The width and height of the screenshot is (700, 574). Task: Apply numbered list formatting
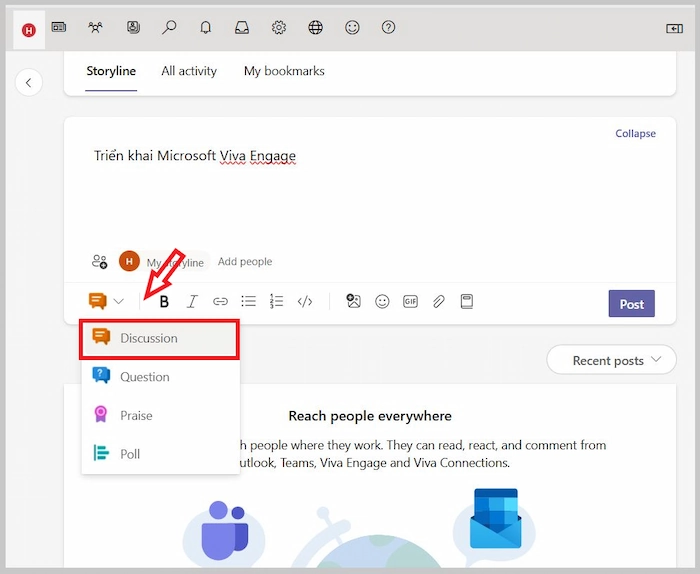[276, 301]
